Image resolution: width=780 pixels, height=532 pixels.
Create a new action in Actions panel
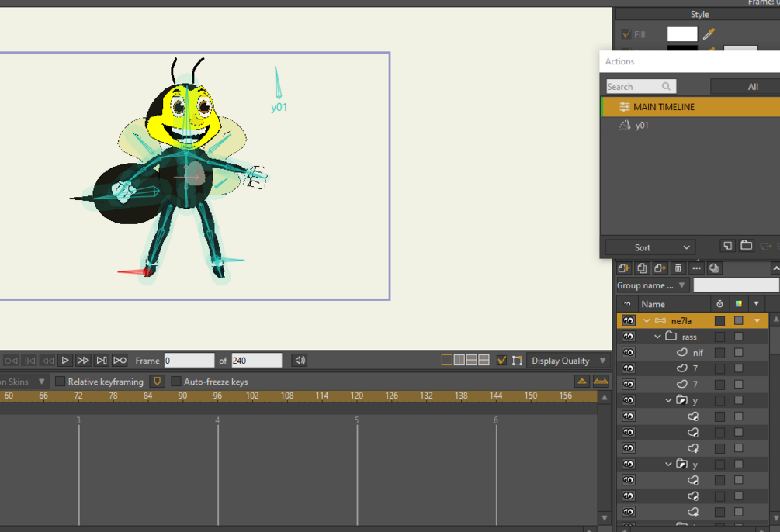coord(728,246)
